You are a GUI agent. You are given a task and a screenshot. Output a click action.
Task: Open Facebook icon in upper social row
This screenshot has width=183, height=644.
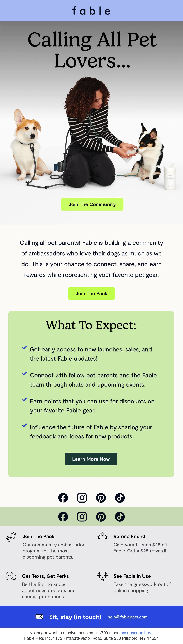coord(63,497)
